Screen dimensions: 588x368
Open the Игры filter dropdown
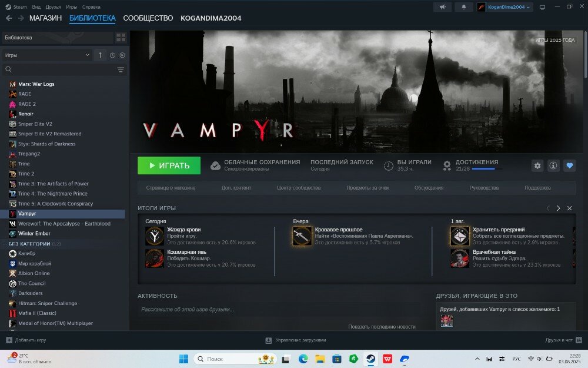(x=47, y=55)
